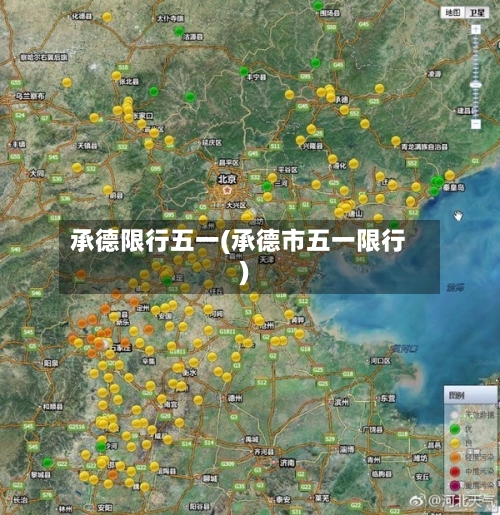
Task: Click the yellow 良 legend dot
Action: tap(455, 443)
